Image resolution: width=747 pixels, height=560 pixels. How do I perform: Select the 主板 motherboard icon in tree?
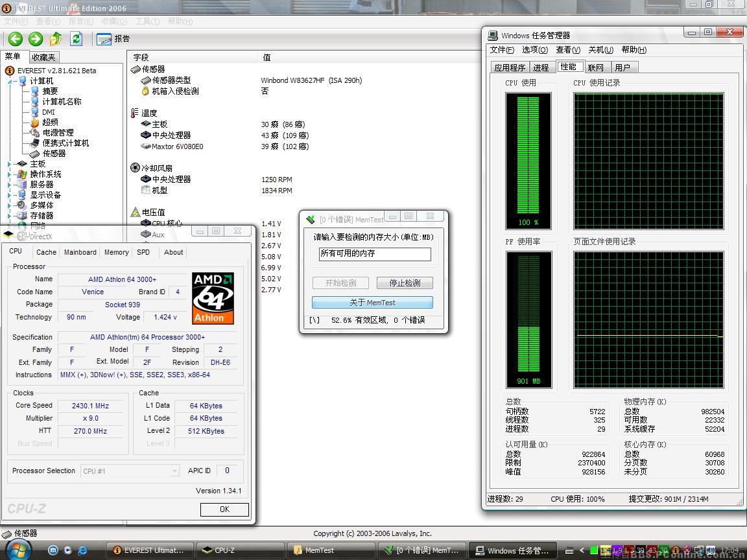click(x=22, y=164)
